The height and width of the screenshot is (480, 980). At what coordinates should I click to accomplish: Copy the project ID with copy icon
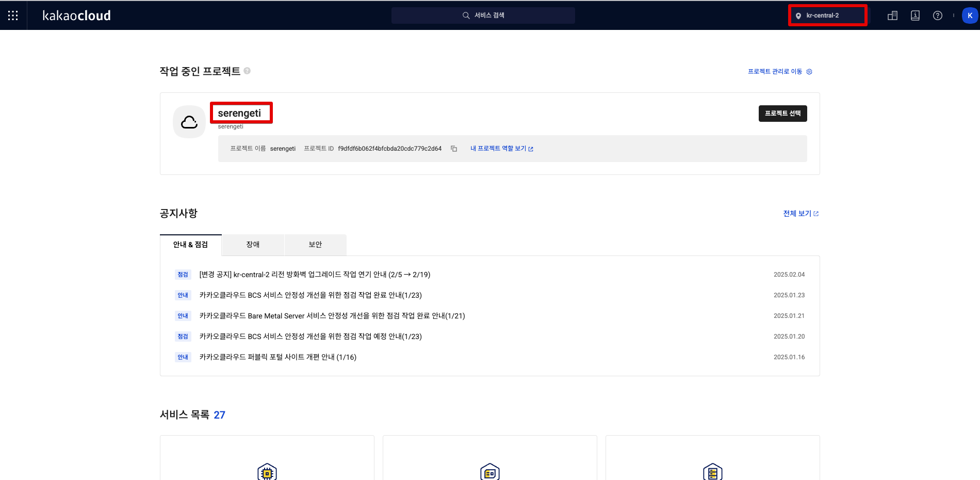(x=454, y=149)
